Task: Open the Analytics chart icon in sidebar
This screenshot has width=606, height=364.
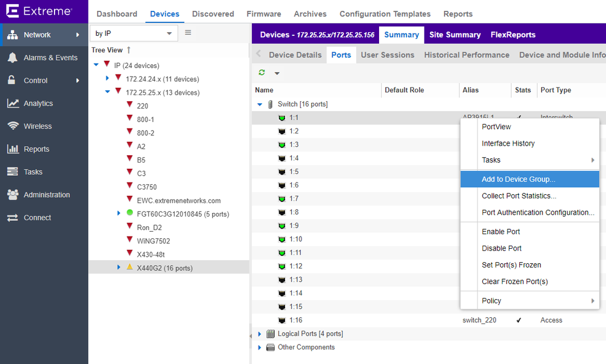Action: coord(12,104)
